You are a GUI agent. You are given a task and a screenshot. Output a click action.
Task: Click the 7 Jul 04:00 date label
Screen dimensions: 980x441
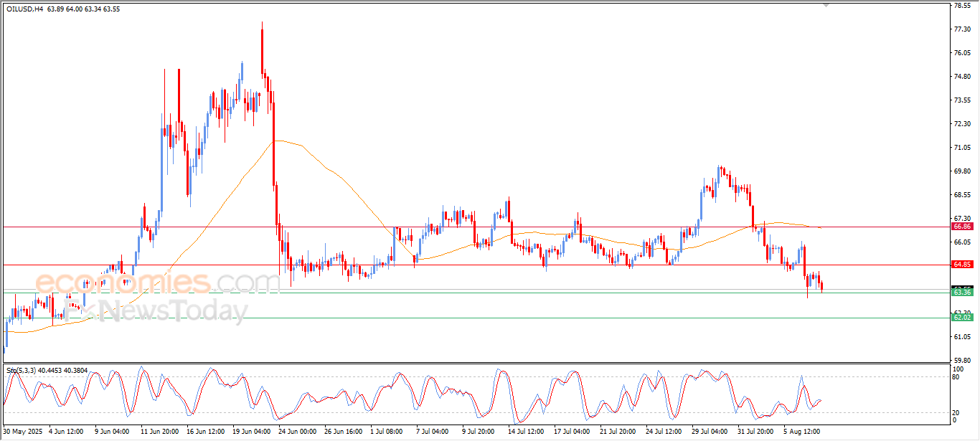433,432
